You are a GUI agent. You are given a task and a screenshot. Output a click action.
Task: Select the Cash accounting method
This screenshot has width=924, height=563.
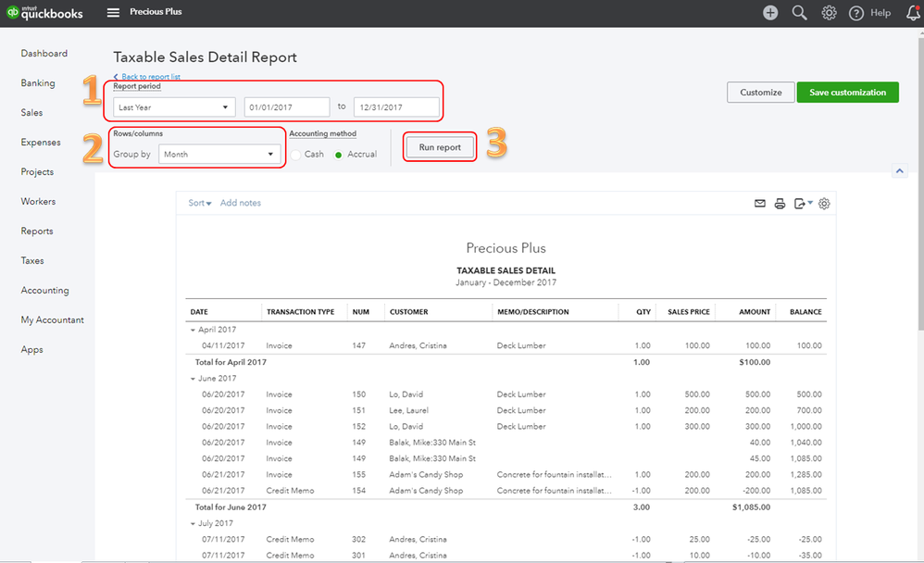click(296, 155)
